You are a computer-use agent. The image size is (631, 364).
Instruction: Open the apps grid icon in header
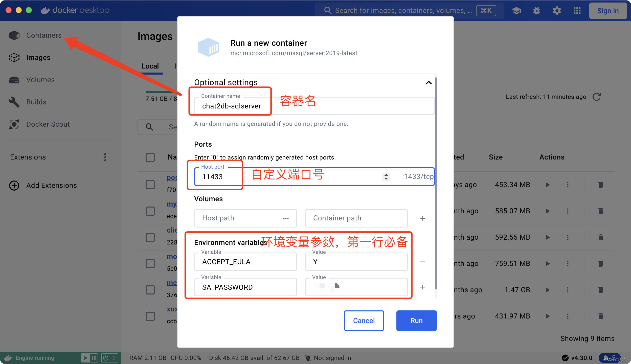click(x=577, y=11)
